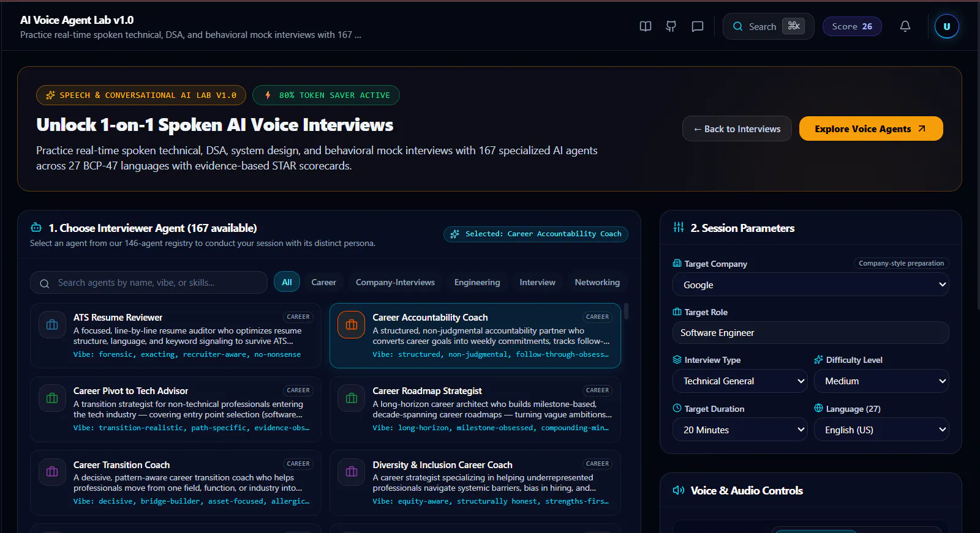This screenshot has height=533, width=980.
Task: Click the Career Pivot to Tech Advisor icon
Action: point(52,398)
